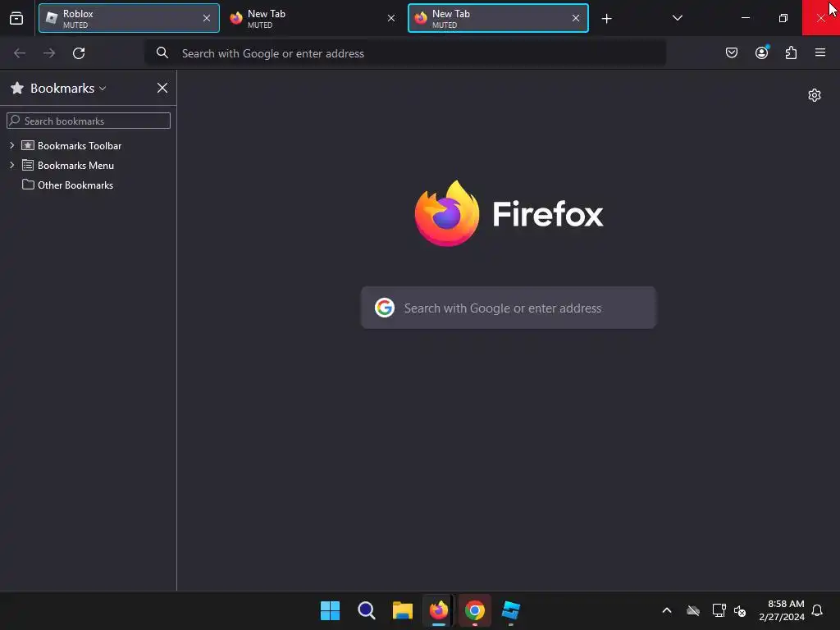The width and height of the screenshot is (840, 630).
Task: Open network display tray icon
Action: coord(719,610)
